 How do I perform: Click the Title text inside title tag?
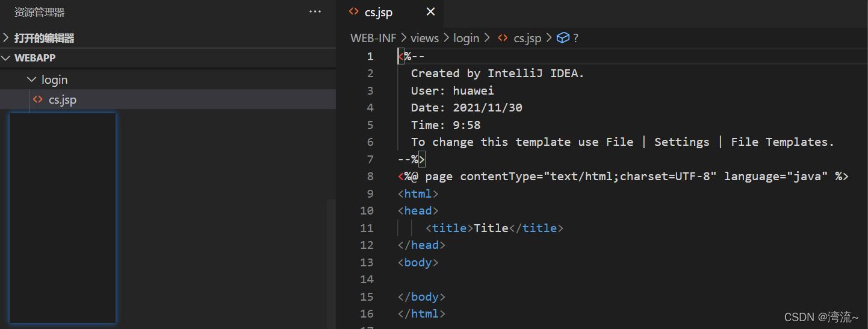(491, 228)
